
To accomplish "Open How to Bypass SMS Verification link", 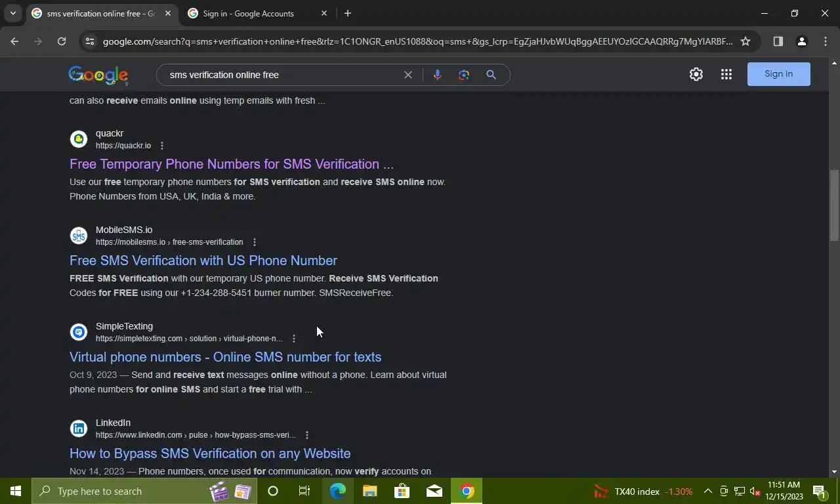I will (x=210, y=453).
